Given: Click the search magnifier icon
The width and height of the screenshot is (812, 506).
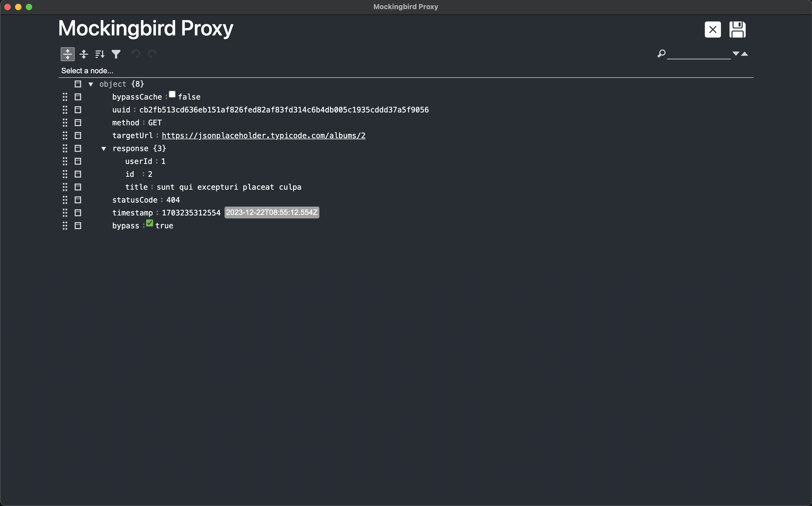Looking at the screenshot, I should click(661, 54).
